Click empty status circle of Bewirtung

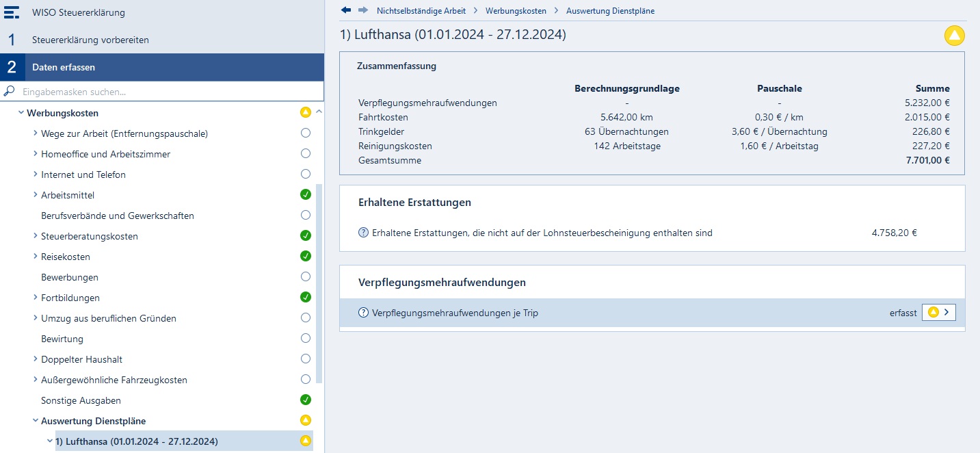pyautogui.click(x=306, y=338)
